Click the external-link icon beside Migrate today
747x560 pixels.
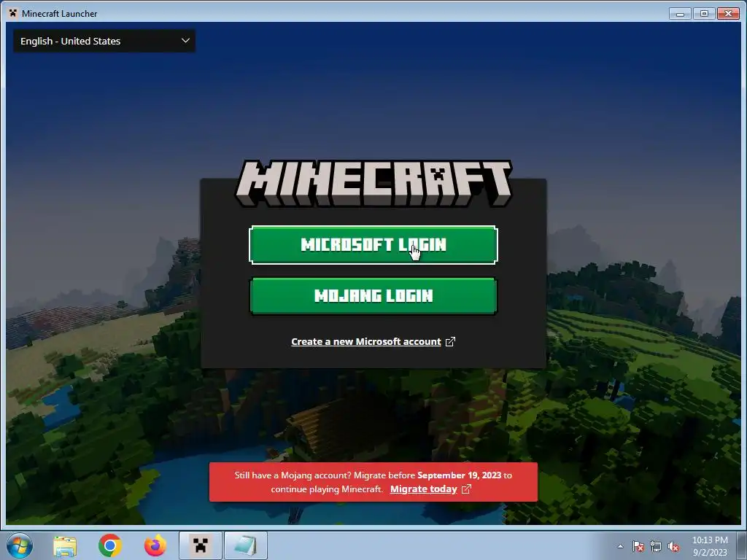[466, 489]
